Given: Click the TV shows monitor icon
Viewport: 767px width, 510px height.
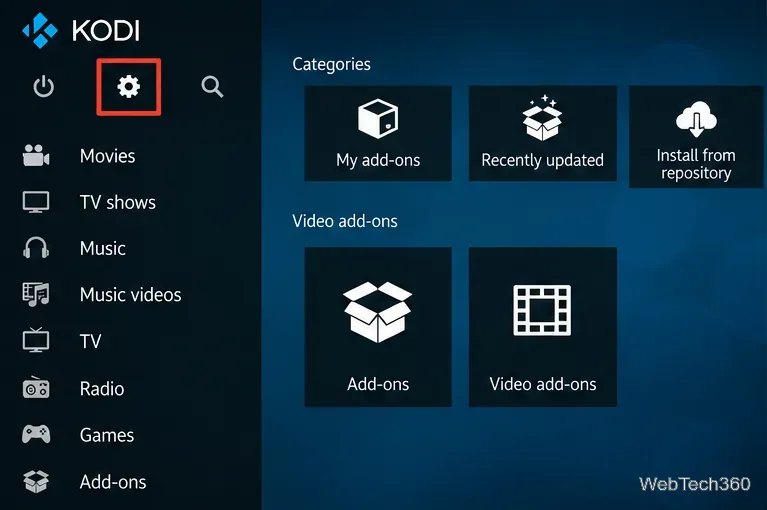Looking at the screenshot, I should tap(36, 202).
